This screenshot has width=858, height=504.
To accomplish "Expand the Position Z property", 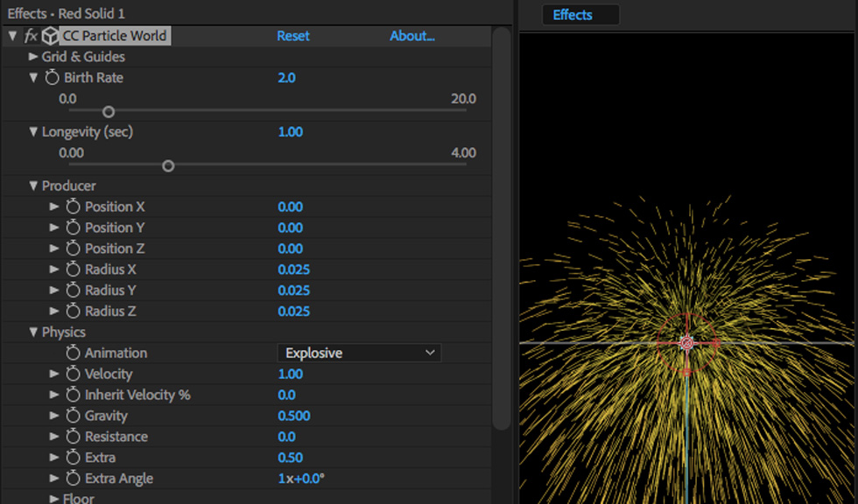I will point(53,248).
